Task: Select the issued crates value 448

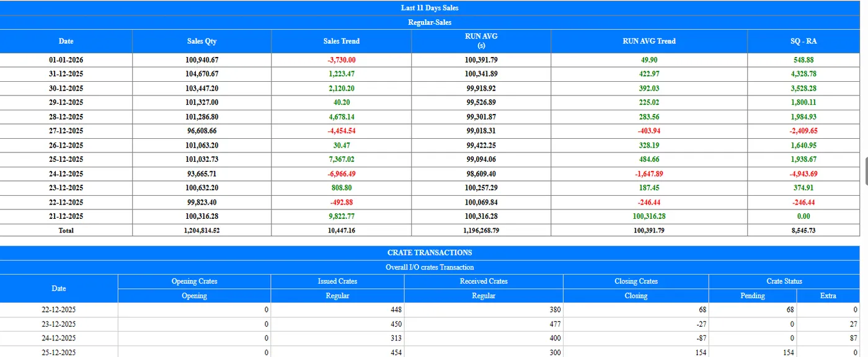Action: click(395, 310)
